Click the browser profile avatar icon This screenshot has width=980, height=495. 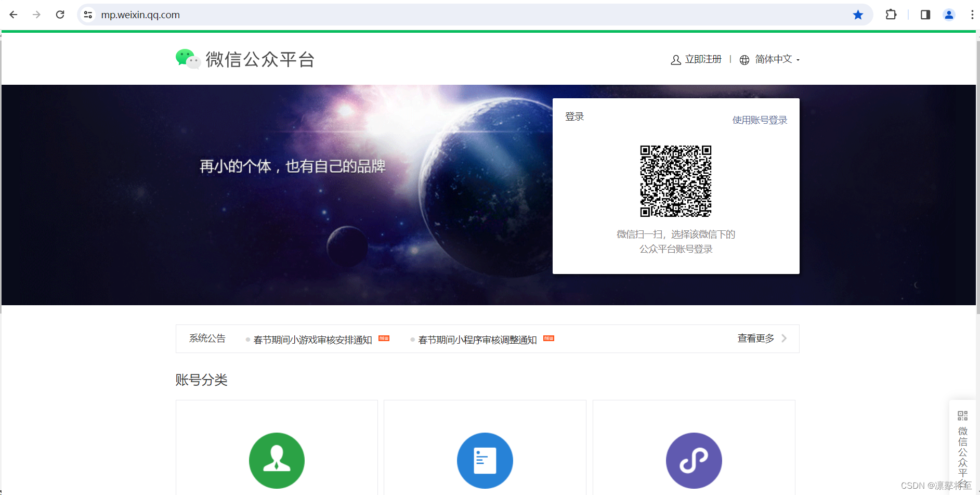(x=949, y=15)
